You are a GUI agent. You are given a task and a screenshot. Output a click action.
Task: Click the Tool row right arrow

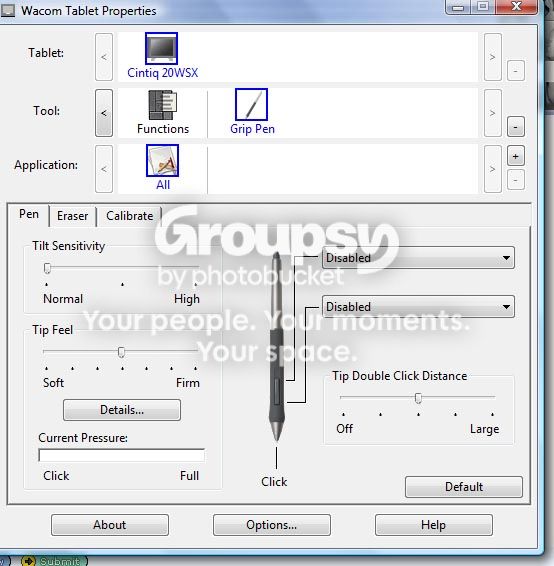[x=493, y=113]
